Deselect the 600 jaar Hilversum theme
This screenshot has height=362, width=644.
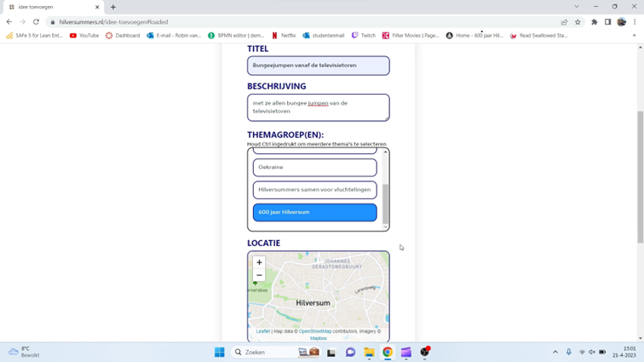[314, 212]
